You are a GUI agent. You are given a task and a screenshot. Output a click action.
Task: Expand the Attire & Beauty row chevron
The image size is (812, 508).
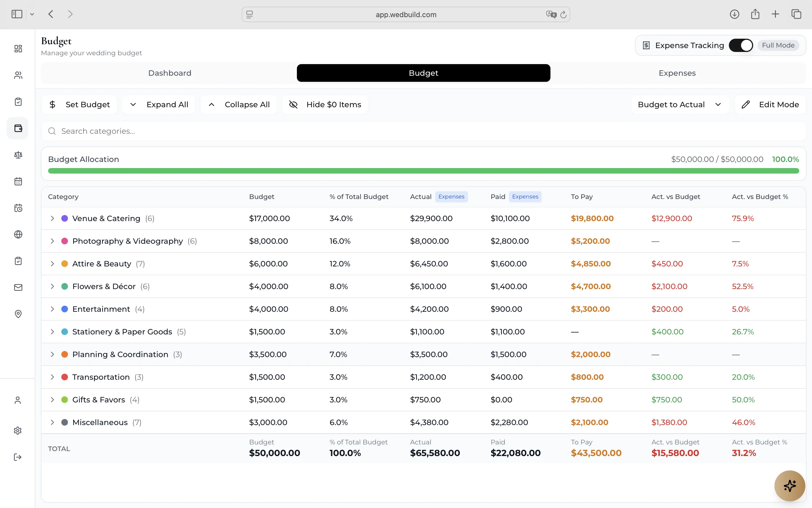click(x=52, y=264)
